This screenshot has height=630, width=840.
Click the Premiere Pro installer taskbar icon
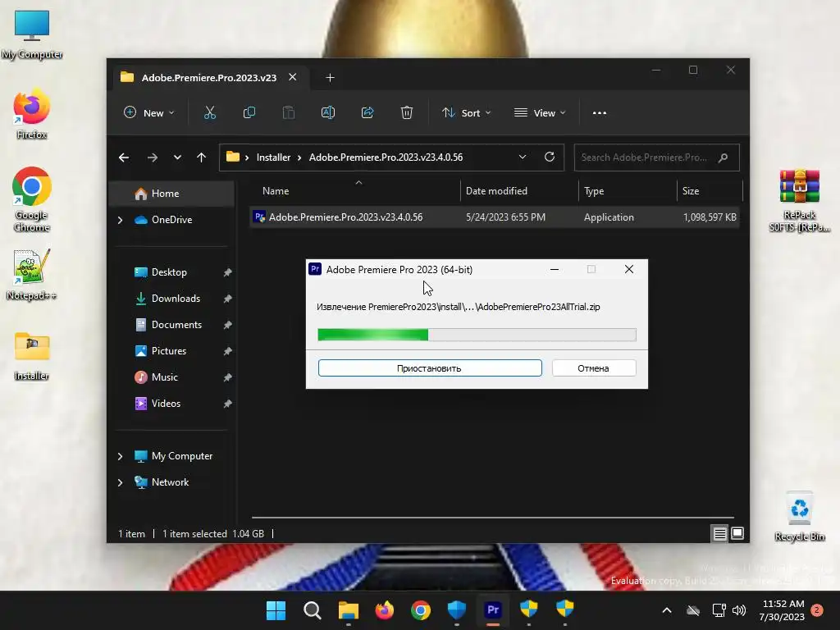(493, 610)
